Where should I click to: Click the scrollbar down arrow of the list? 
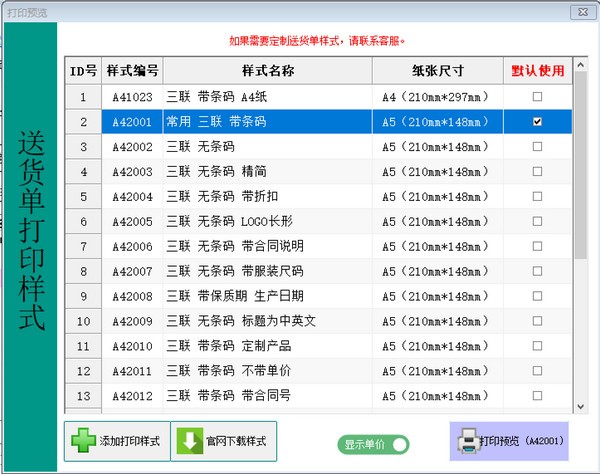point(580,405)
